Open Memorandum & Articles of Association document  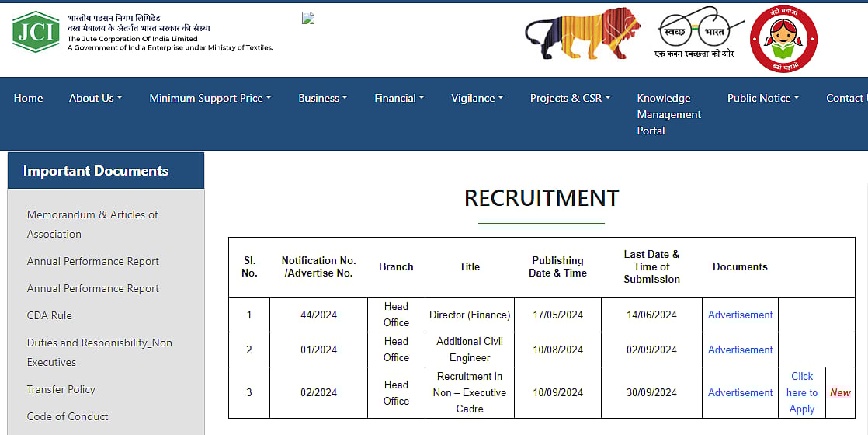pyautogui.click(x=92, y=224)
